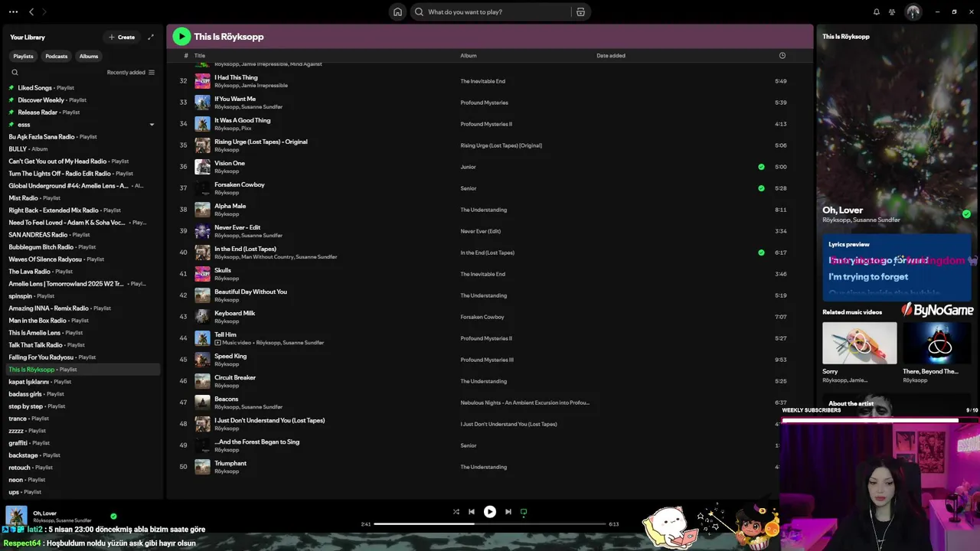
Task: Select track Keyboard Milk
Action: pos(234,313)
